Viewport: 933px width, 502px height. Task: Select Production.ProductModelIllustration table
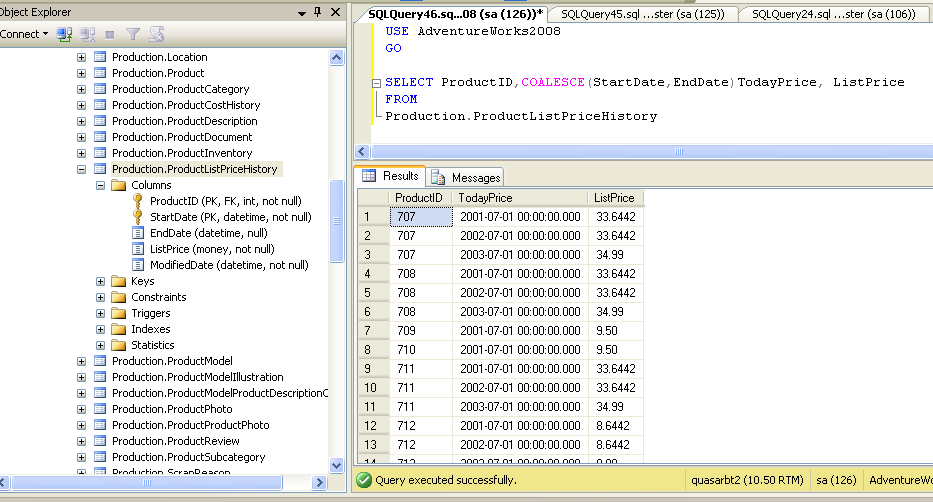pyautogui.click(x=198, y=377)
